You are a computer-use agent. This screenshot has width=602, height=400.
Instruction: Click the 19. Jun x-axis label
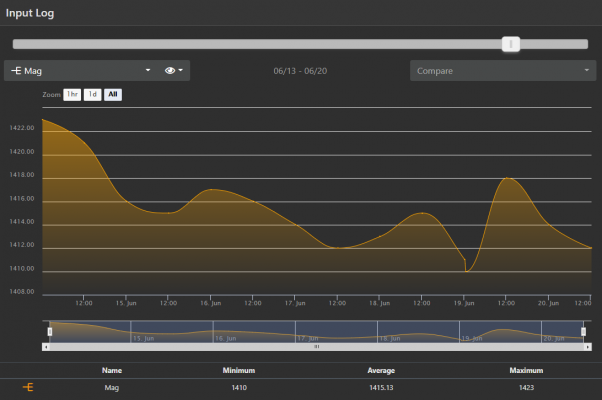click(464, 303)
